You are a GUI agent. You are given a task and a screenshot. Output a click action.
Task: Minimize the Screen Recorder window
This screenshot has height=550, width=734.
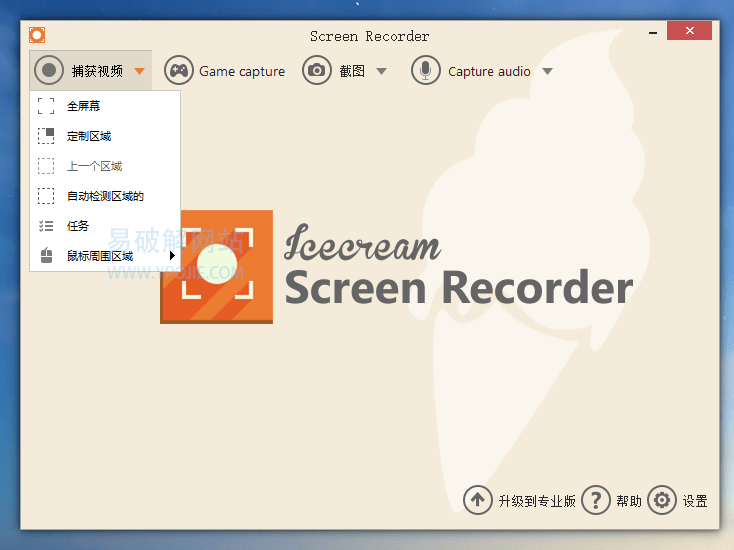(x=653, y=33)
